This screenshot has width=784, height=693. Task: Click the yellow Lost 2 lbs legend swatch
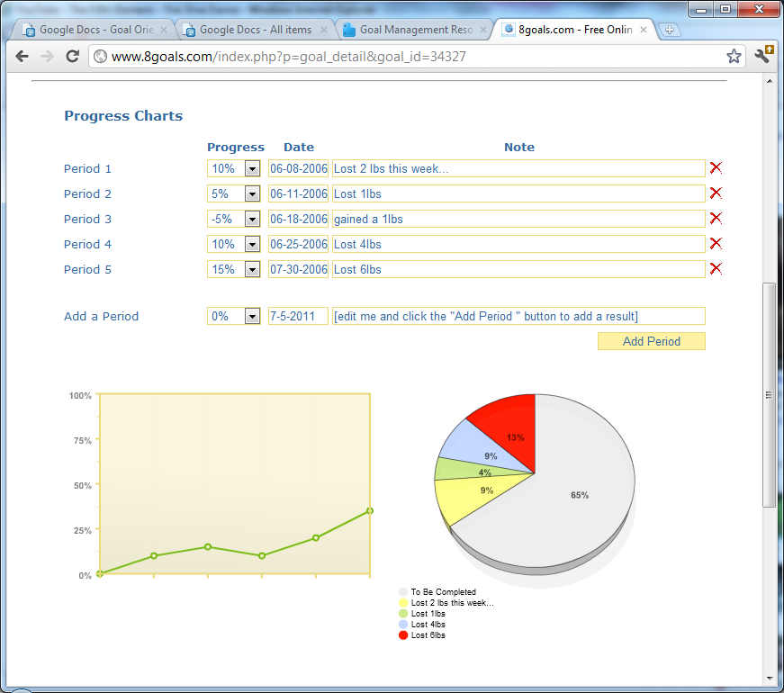pyautogui.click(x=403, y=602)
